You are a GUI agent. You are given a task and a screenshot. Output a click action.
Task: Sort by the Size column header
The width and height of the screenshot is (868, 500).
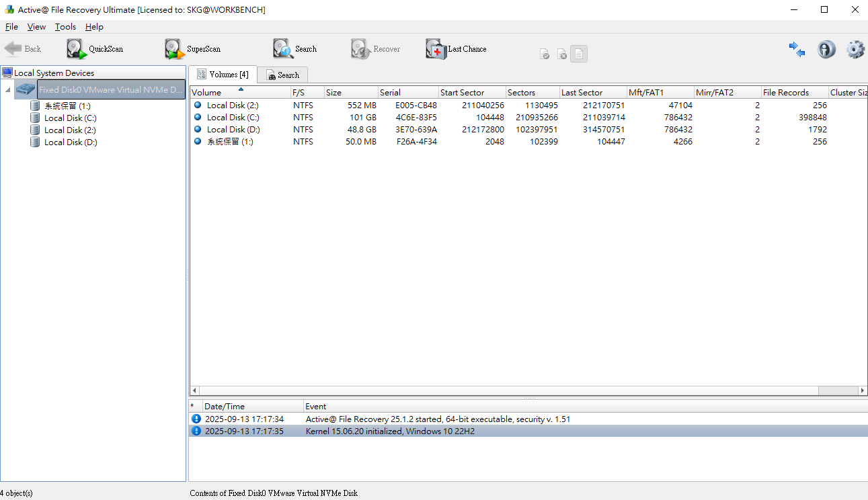pyautogui.click(x=351, y=93)
